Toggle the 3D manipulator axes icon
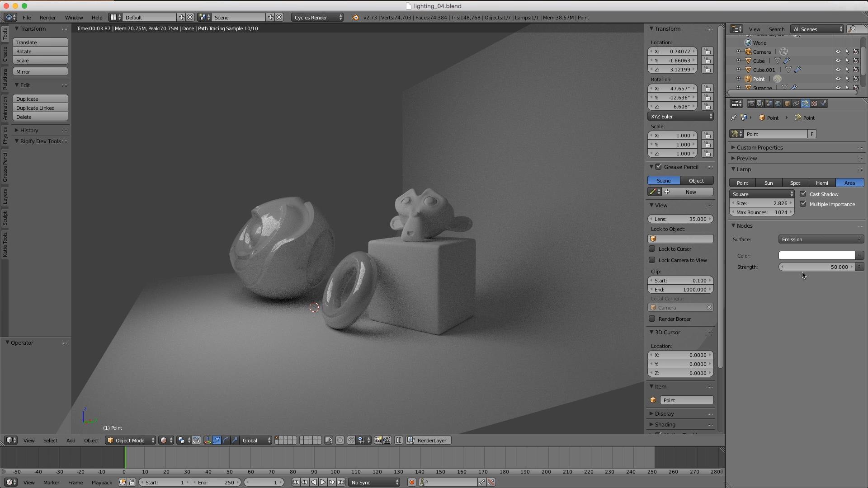This screenshot has height=488, width=868. point(208,440)
